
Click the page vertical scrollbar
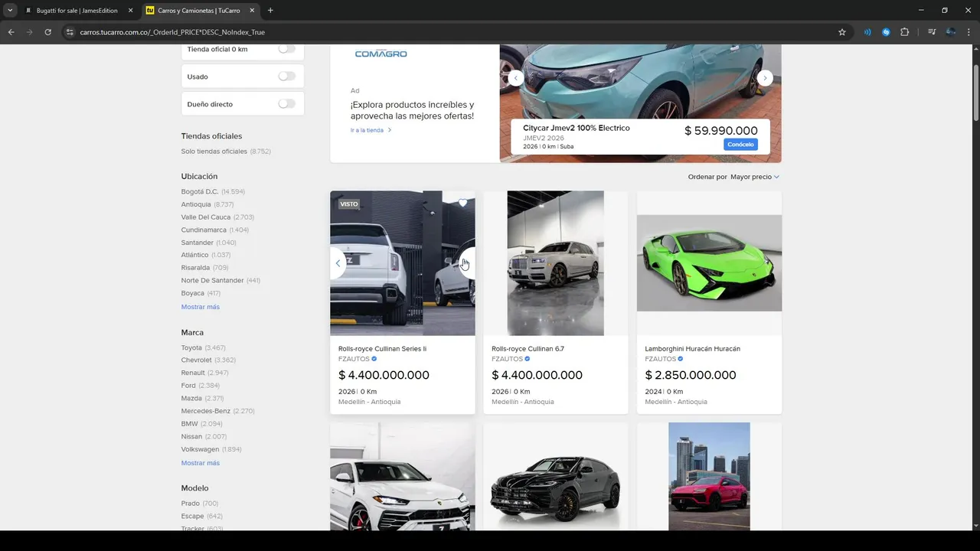point(975,92)
